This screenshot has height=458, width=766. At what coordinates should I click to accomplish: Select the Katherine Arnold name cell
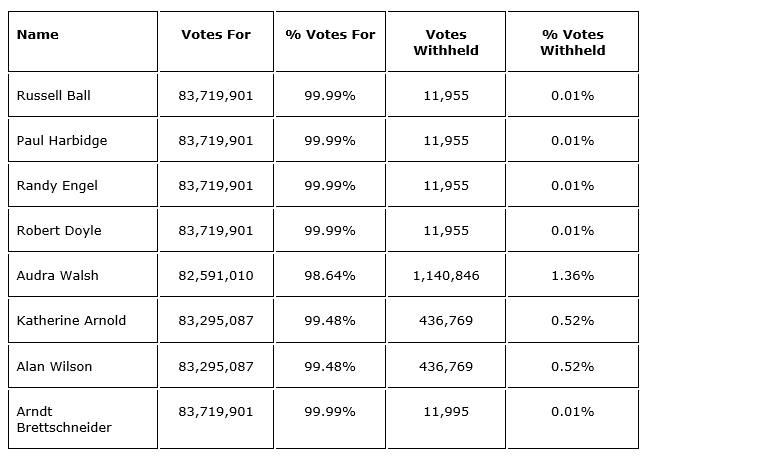[71, 321]
